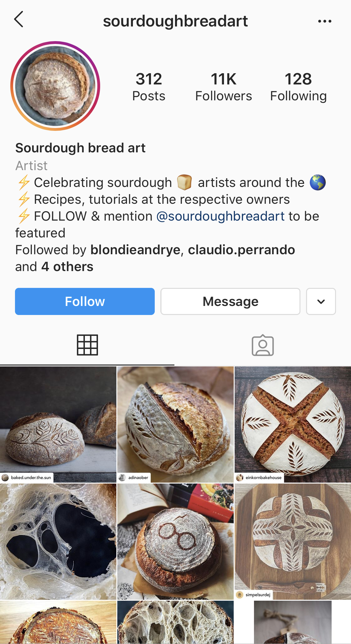Open the Message button
This screenshot has width=351, height=644.
230,301
